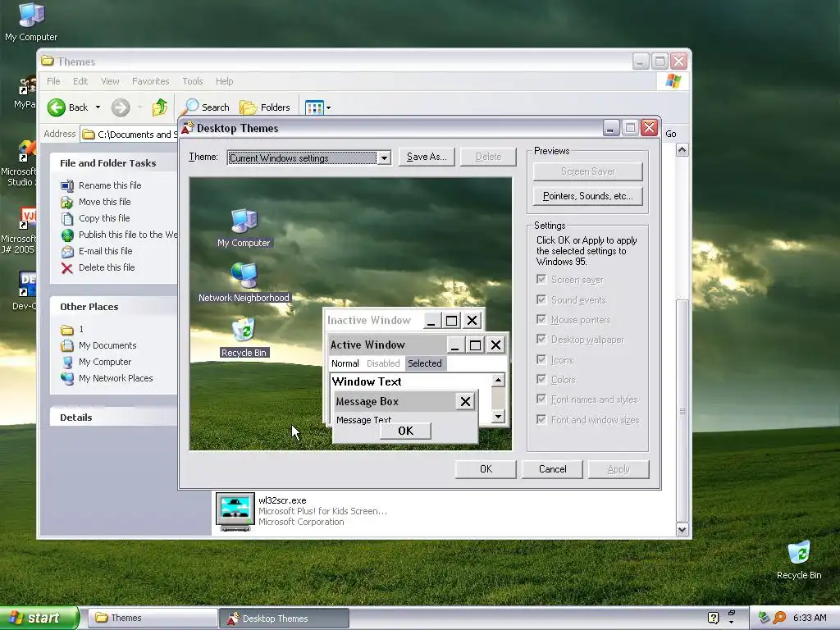Click the Back arrow icon in Themes window
The height and width of the screenshot is (630, 840).
pos(57,107)
